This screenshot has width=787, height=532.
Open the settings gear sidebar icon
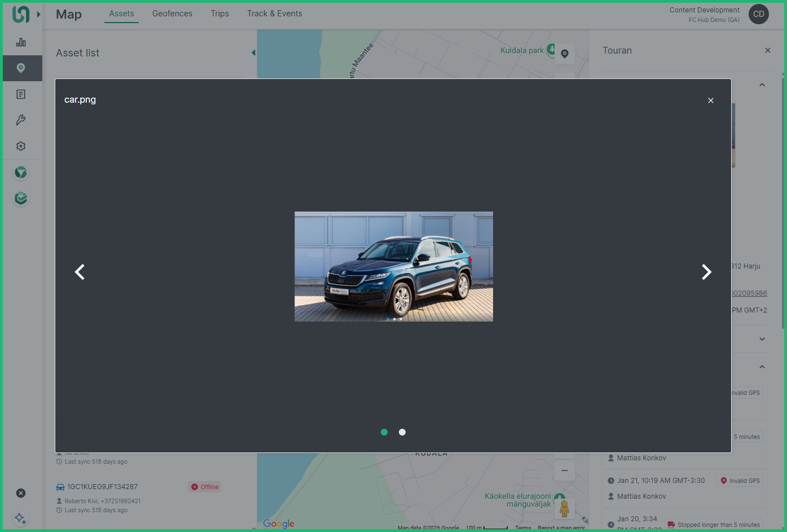click(21, 146)
